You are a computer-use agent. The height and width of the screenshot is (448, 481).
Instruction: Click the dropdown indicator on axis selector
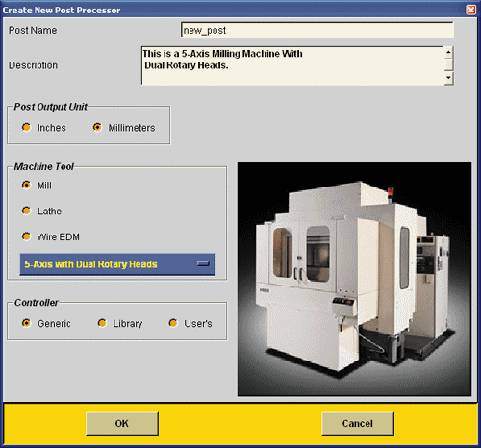tap(203, 263)
